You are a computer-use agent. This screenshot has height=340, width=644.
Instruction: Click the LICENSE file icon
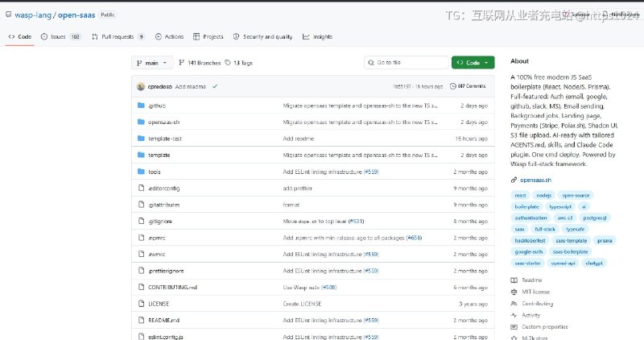[142, 304]
